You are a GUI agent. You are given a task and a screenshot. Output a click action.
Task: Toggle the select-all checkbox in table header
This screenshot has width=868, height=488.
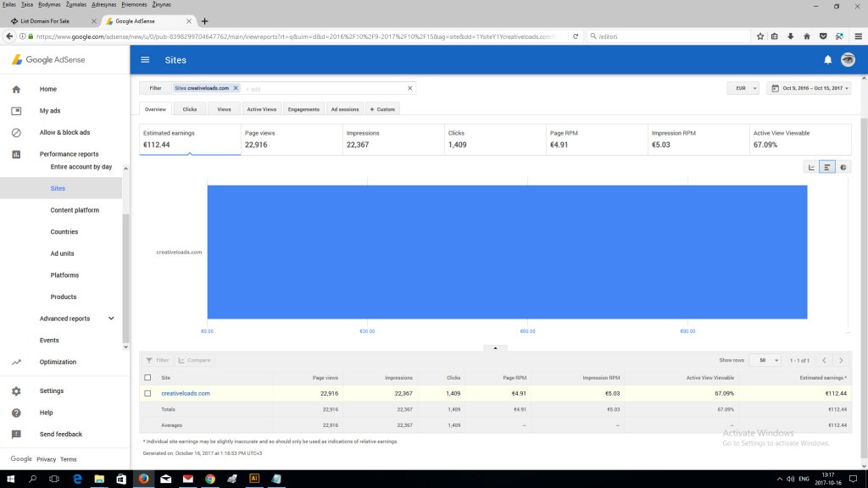point(148,378)
